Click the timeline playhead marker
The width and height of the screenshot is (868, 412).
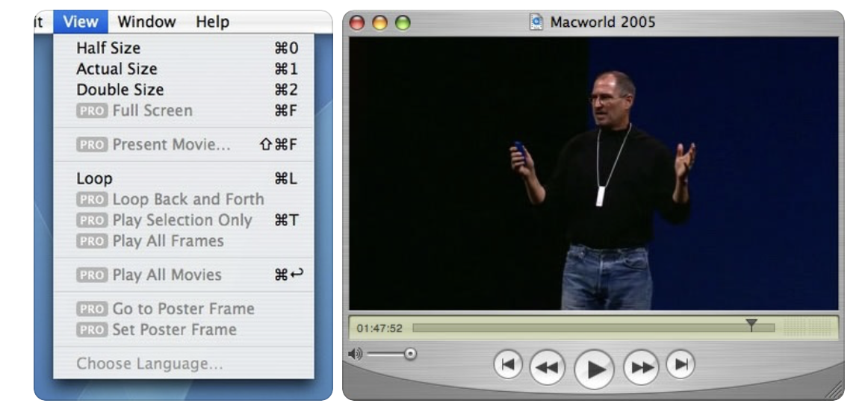751,325
